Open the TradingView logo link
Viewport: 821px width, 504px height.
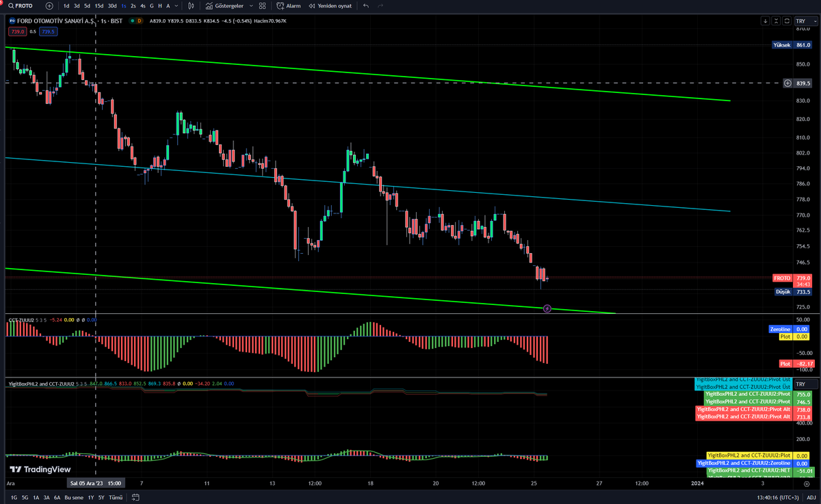click(x=40, y=470)
